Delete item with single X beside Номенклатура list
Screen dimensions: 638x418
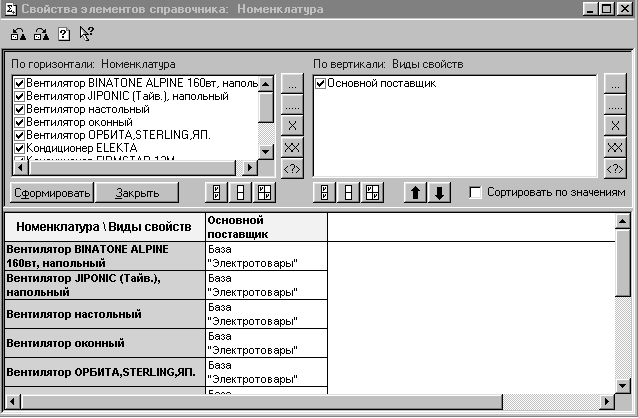[x=292, y=126]
